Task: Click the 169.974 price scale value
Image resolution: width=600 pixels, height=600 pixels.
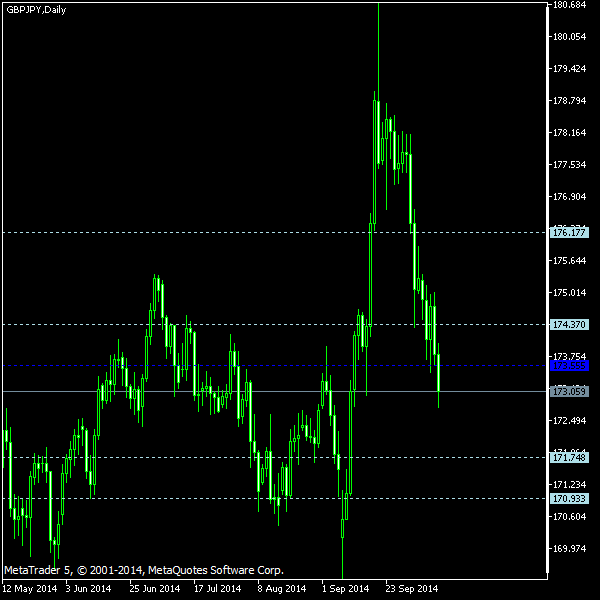Action: click(569, 548)
